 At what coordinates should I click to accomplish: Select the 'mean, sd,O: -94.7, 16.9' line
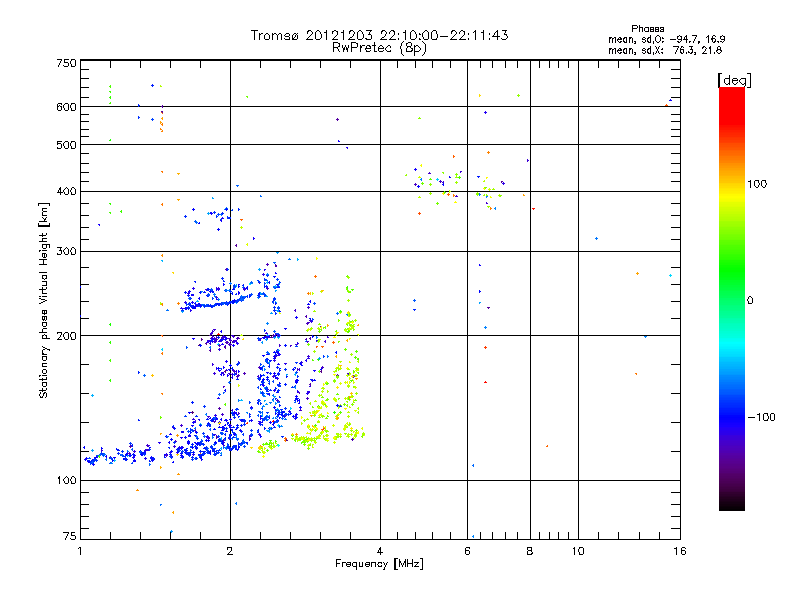[666, 39]
